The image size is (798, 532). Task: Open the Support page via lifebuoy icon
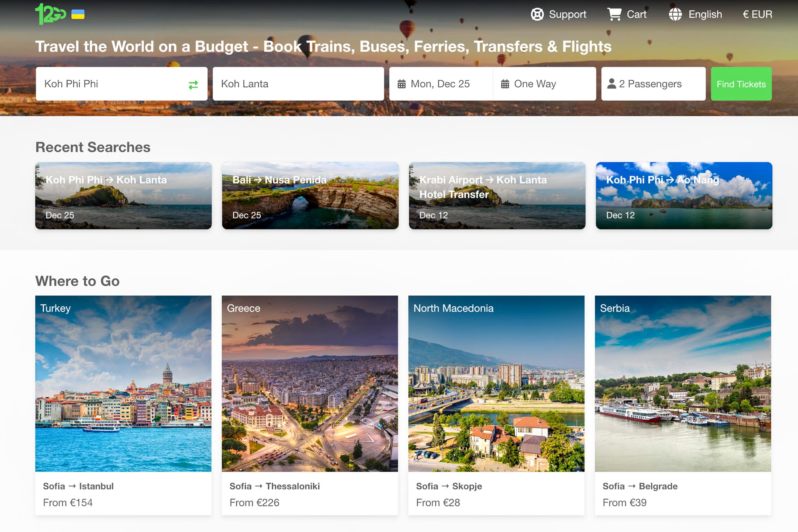pyautogui.click(x=537, y=14)
